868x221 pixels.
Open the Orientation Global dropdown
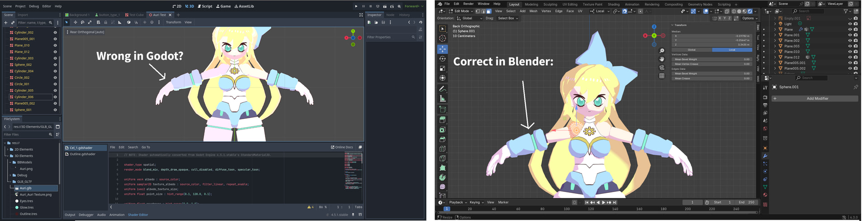click(467, 19)
